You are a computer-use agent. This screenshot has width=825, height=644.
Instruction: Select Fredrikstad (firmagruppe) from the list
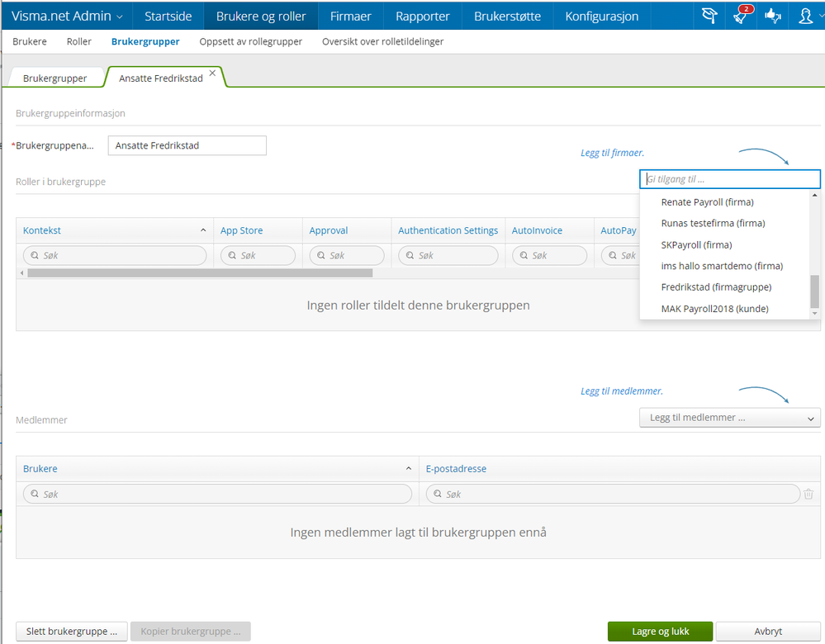pyautogui.click(x=716, y=287)
